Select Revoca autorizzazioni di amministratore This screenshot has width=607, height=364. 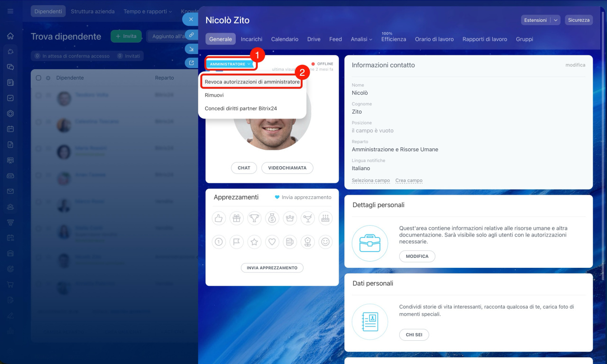[252, 82]
